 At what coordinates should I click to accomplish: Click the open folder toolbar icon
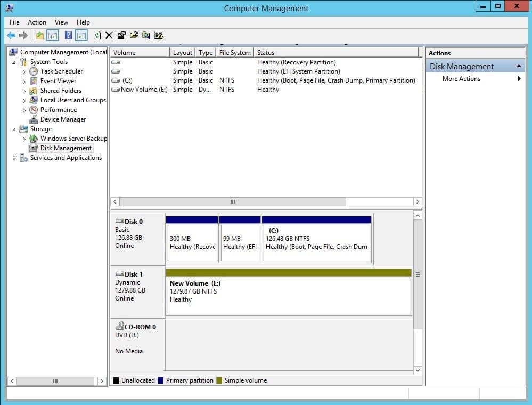(134, 35)
